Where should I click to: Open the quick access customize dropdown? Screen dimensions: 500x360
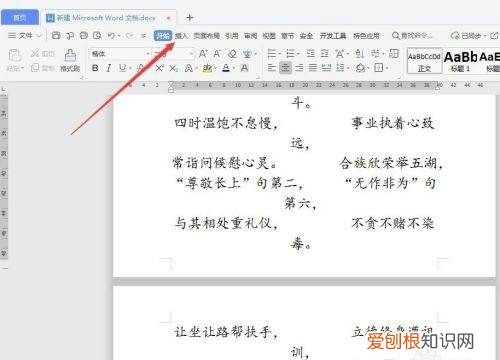pos(144,35)
